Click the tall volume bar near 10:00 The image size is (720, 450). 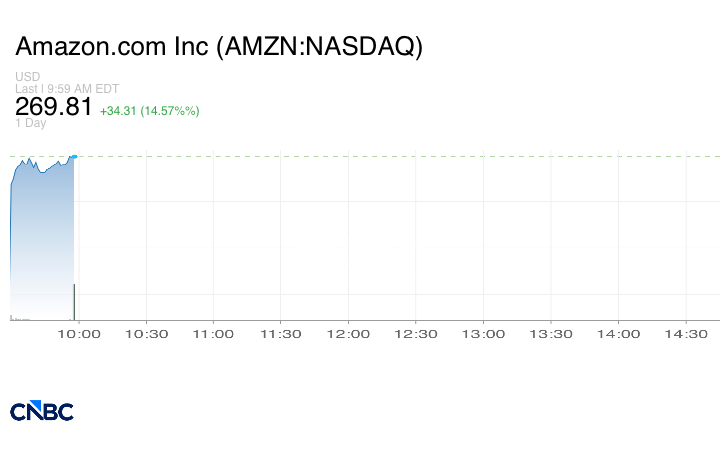click(74, 302)
